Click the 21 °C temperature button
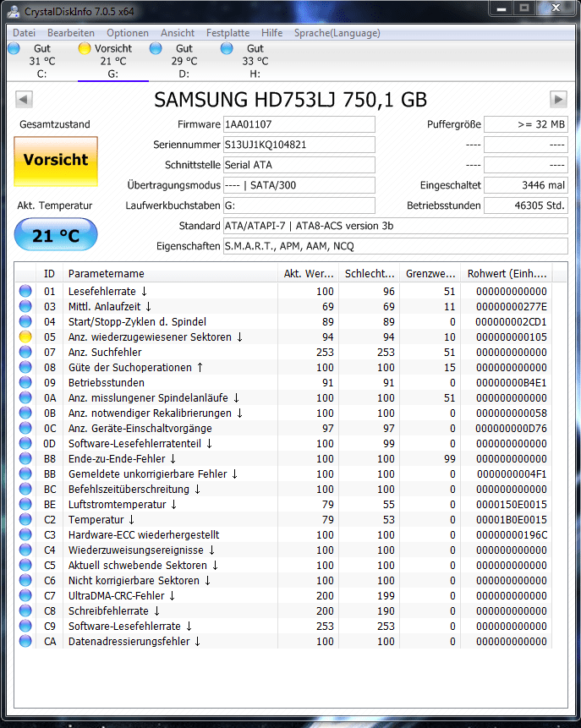 click(x=56, y=234)
